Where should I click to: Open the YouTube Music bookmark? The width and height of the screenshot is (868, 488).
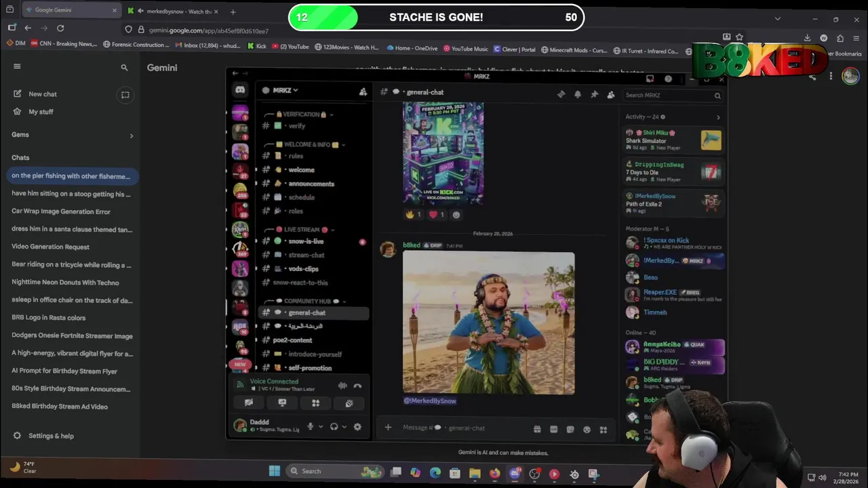click(466, 49)
